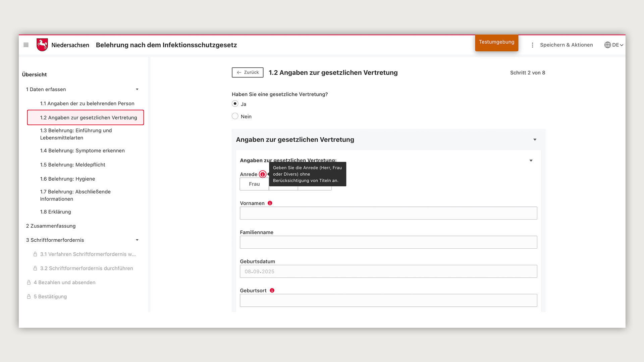Click the globe language icon
This screenshot has width=644, height=362.
click(607, 45)
